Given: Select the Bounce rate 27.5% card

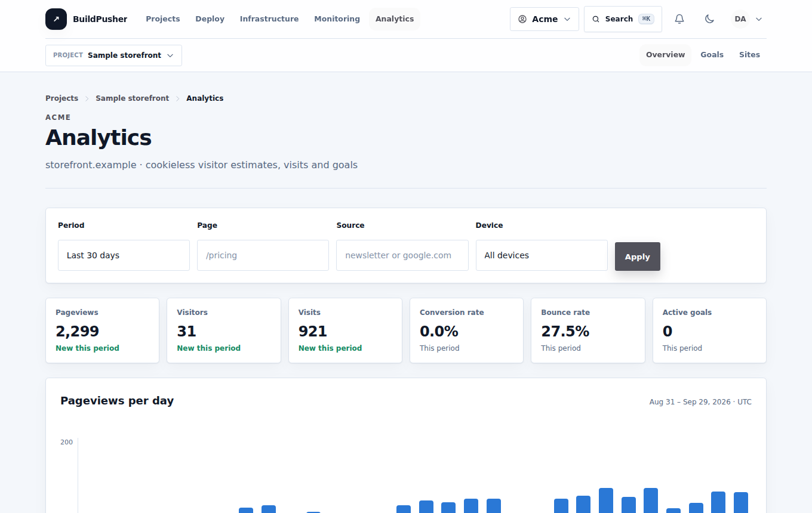Looking at the screenshot, I should click(x=588, y=330).
